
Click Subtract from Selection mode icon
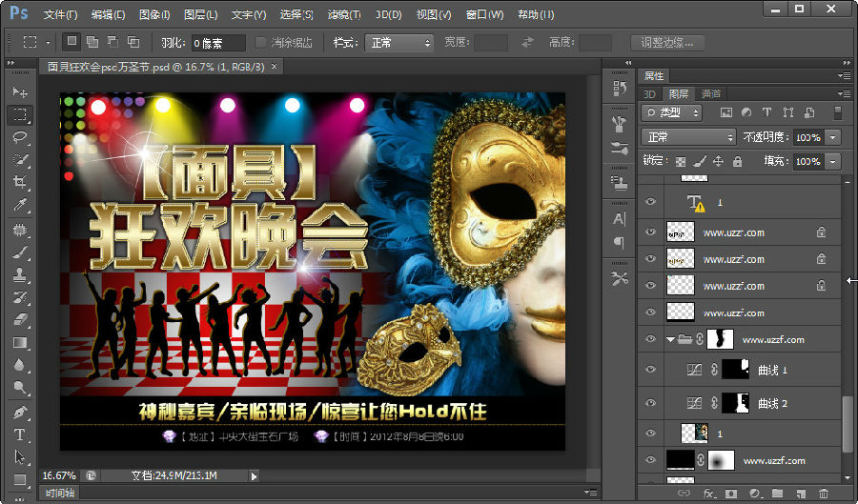coord(112,42)
